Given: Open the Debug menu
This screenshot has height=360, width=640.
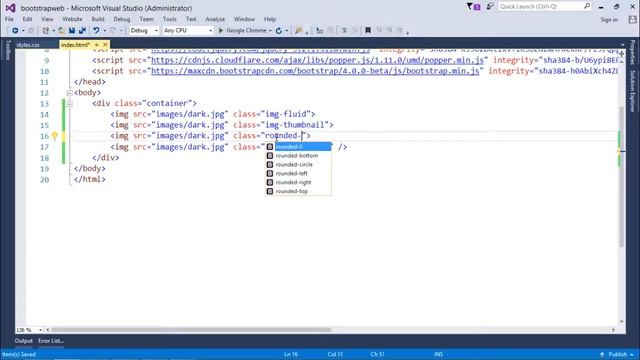Looking at the screenshot, I should click(122, 19).
